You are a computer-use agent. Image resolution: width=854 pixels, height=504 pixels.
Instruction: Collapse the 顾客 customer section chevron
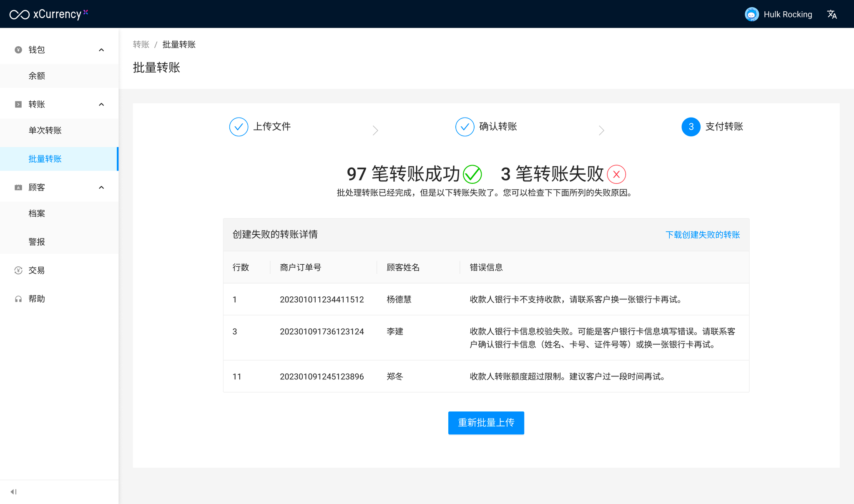pos(101,188)
